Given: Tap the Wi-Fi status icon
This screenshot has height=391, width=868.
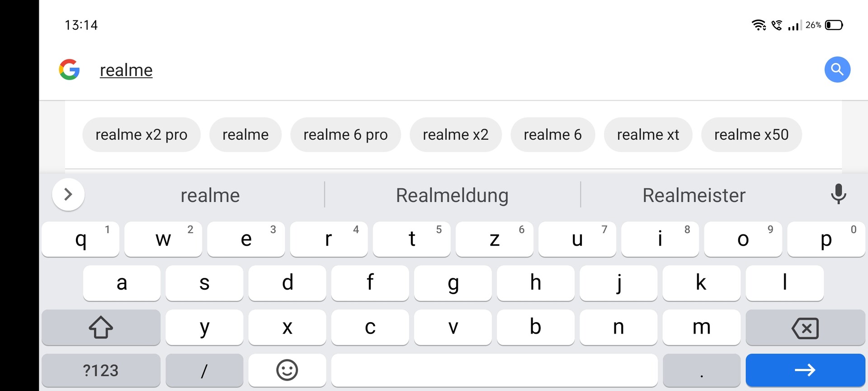Looking at the screenshot, I should 758,25.
